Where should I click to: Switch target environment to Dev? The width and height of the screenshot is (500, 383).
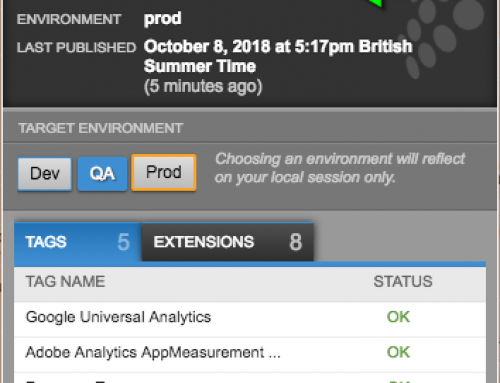[x=45, y=174]
